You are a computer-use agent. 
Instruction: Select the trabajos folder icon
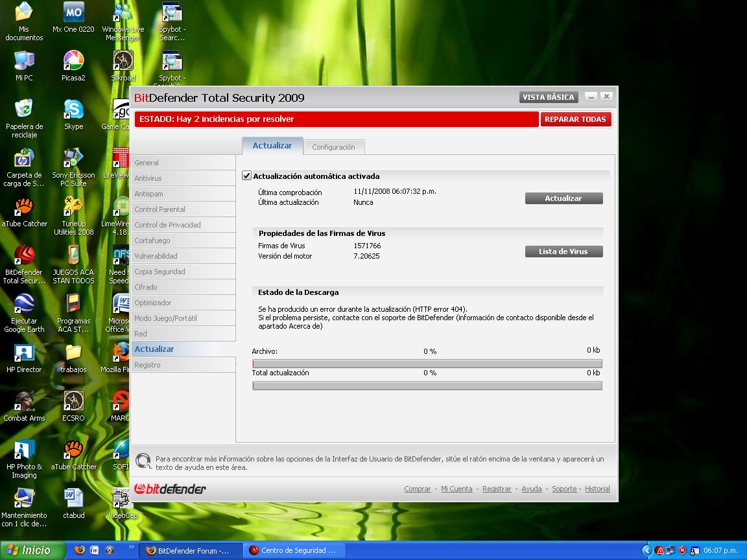click(73, 357)
